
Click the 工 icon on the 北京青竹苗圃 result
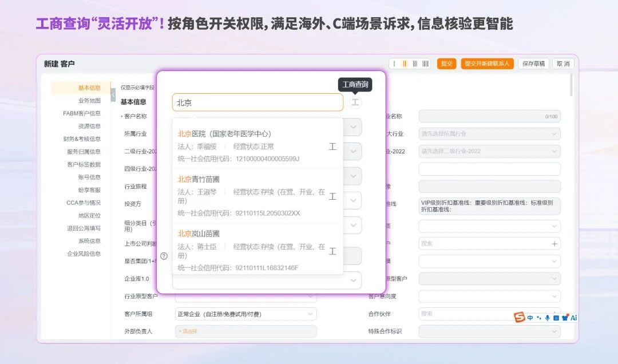click(332, 196)
